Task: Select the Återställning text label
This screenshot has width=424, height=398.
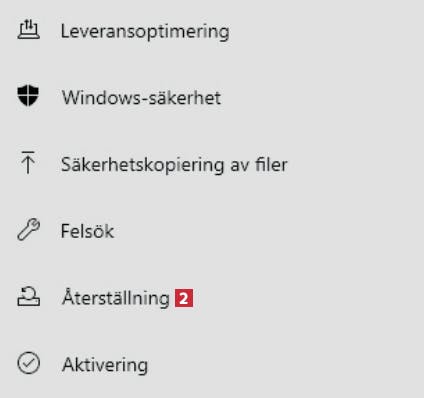Action: [116, 297]
